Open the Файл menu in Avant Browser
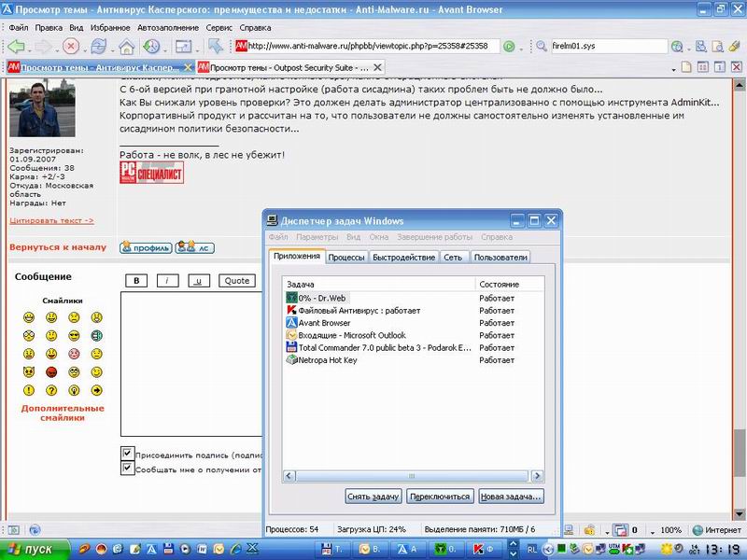Image resolution: width=747 pixels, height=560 pixels. pyautogui.click(x=19, y=28)
